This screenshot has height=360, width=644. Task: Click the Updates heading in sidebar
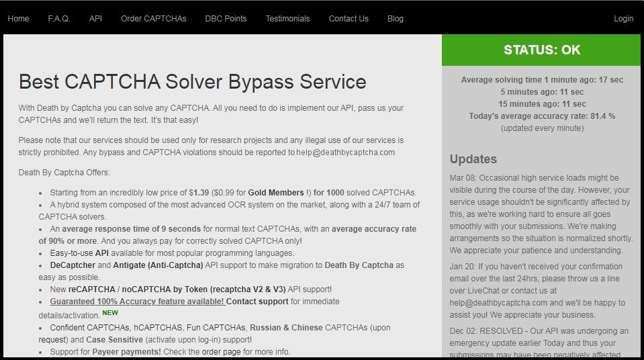click(473, 159)
